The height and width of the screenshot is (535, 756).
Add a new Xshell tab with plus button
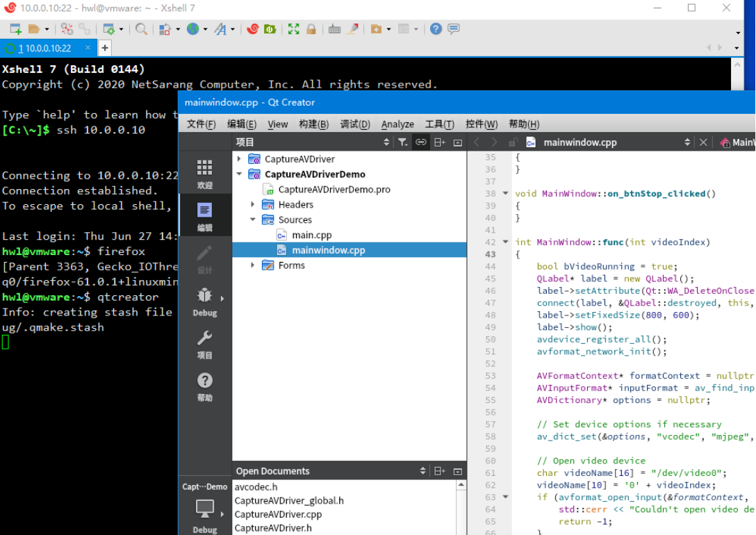point(105,48)
